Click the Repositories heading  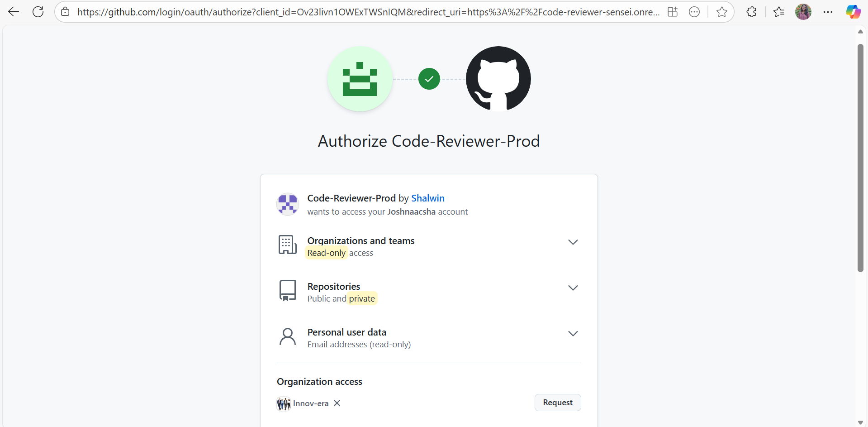click(x=334, y=287)
